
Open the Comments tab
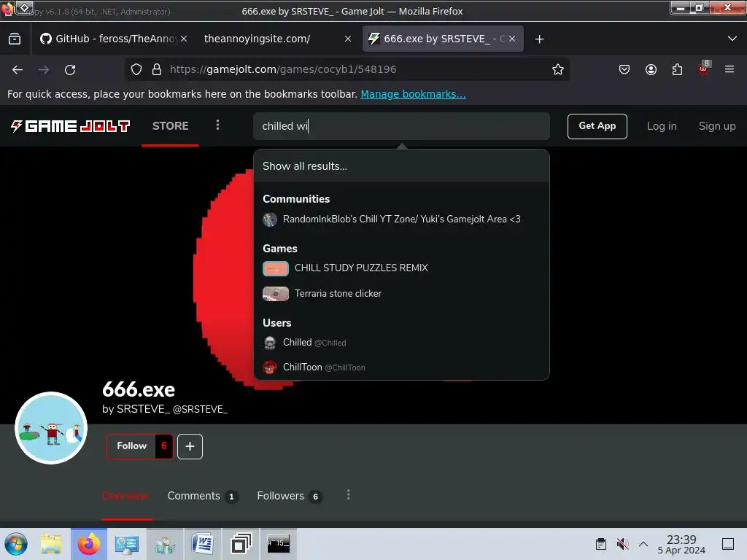(x=203, y=496)
